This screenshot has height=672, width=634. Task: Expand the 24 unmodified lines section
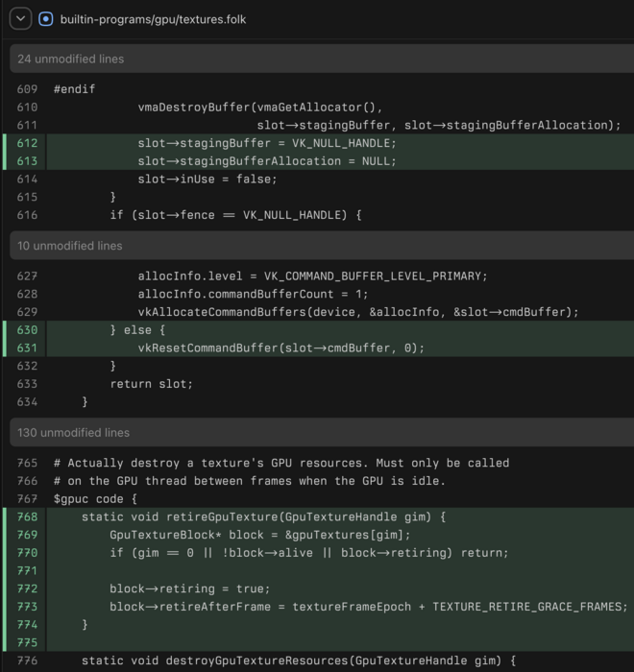point(322,59)
